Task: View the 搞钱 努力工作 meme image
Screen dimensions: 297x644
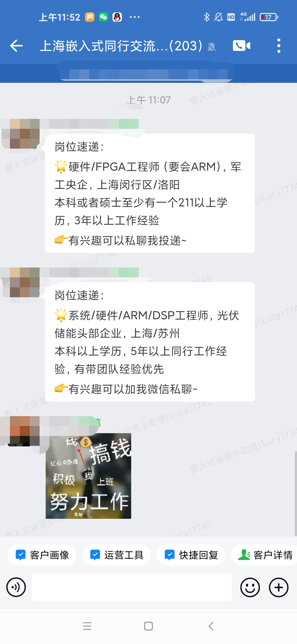Action: pyautogui.click(x=88, y=476)
